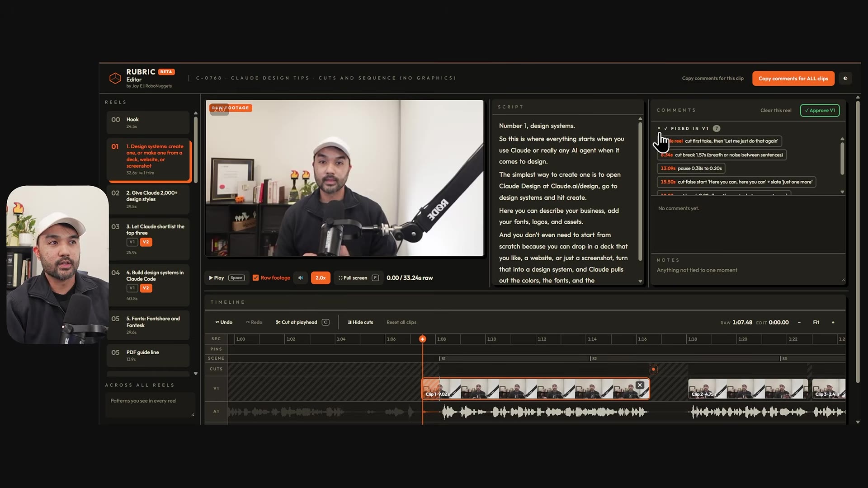The image size is (868, 488).
Task: Undo the last timeline edit
Action: tap(224, 322)
